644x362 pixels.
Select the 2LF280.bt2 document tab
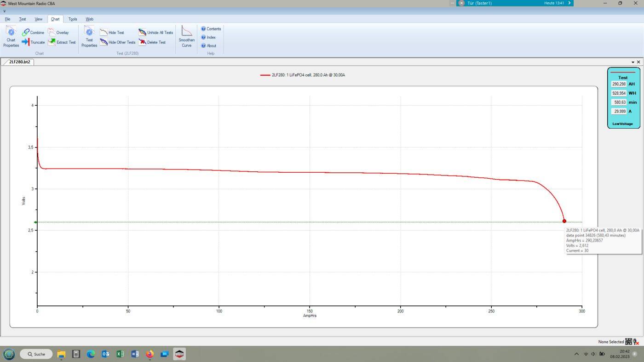[20, 62]
